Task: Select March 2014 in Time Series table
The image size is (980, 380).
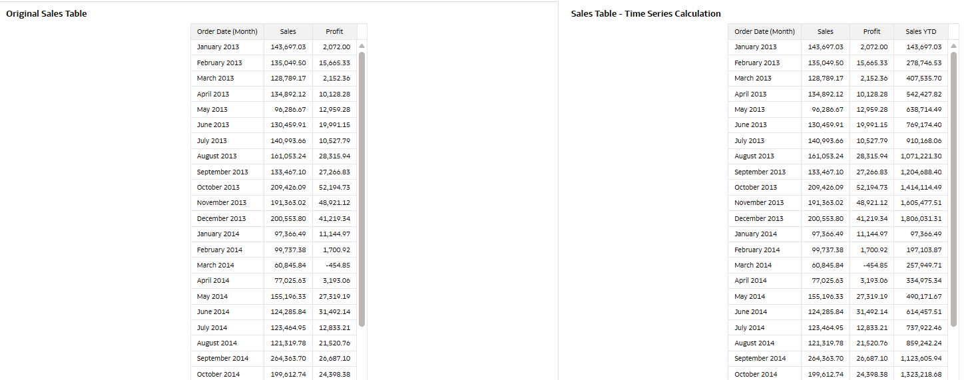Action: click(x=752, y=265)
